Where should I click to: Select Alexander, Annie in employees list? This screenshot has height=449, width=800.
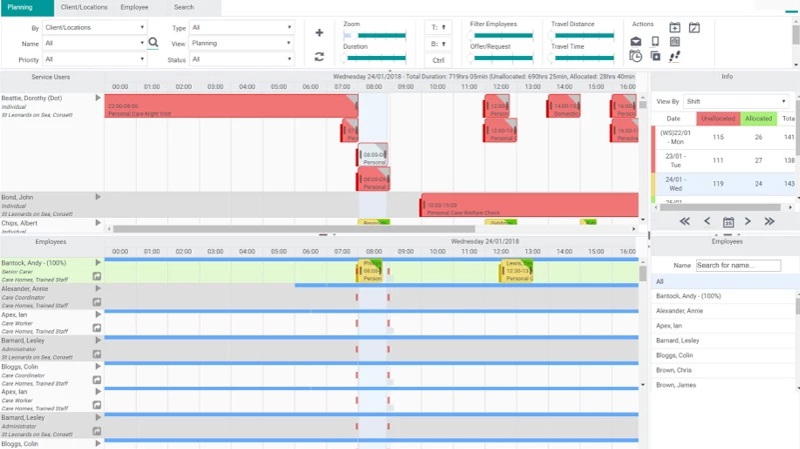click(x=680, y=311)
